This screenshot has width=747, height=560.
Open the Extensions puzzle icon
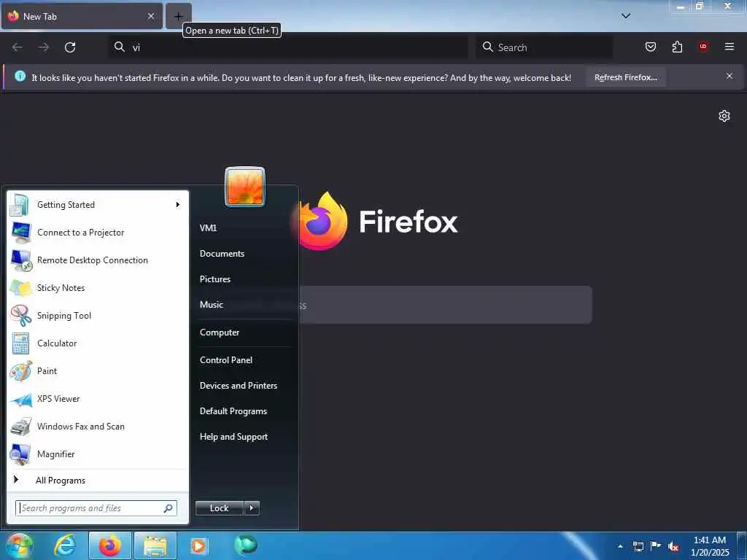(677, 47)
